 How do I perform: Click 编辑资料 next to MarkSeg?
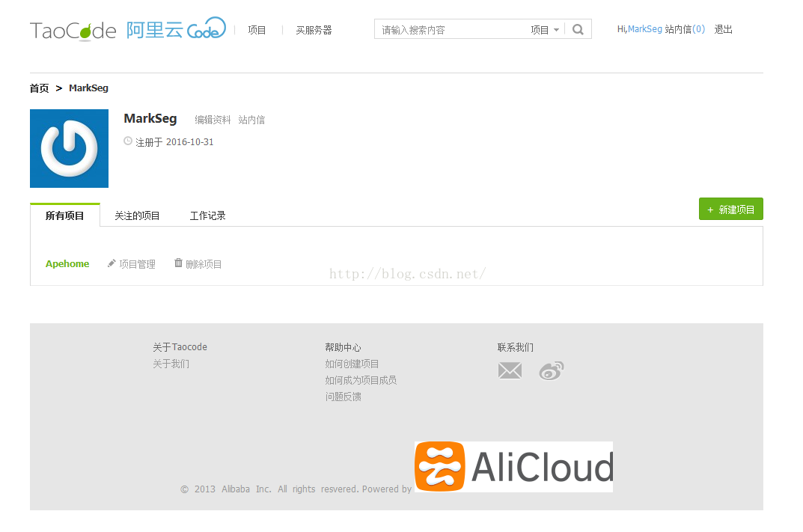click(x=213, y=120)
